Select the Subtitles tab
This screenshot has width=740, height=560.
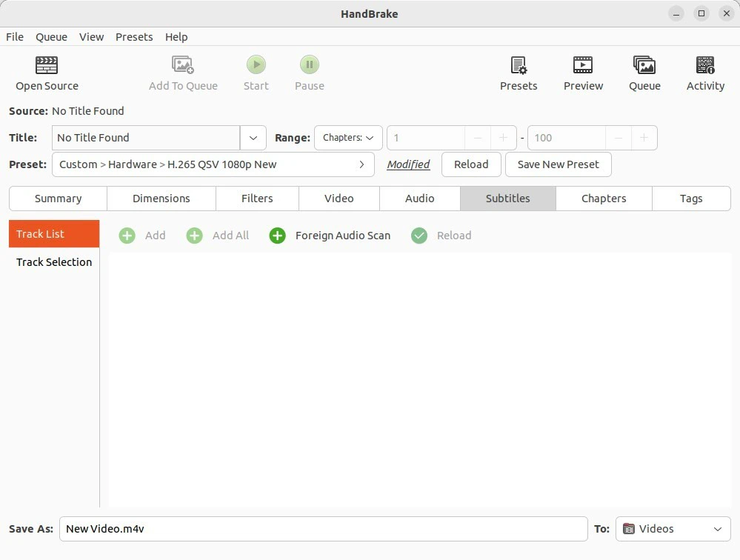(508, 199)
